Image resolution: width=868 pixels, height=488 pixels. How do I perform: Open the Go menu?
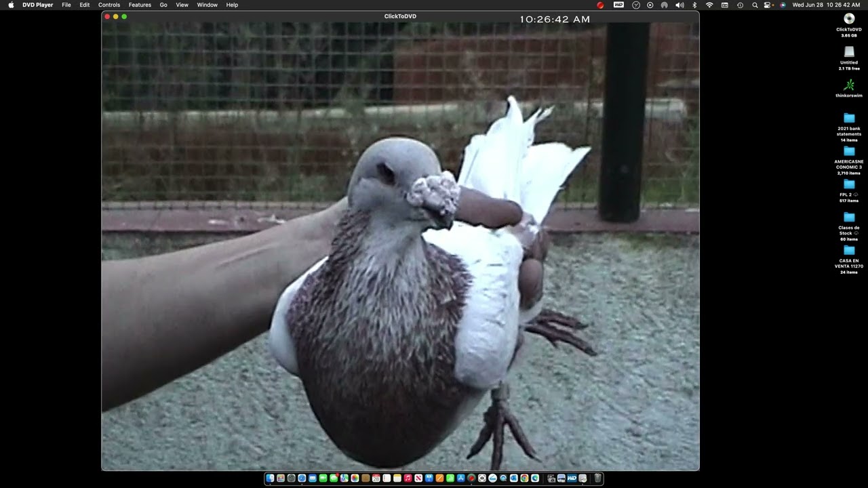(163, 5)
